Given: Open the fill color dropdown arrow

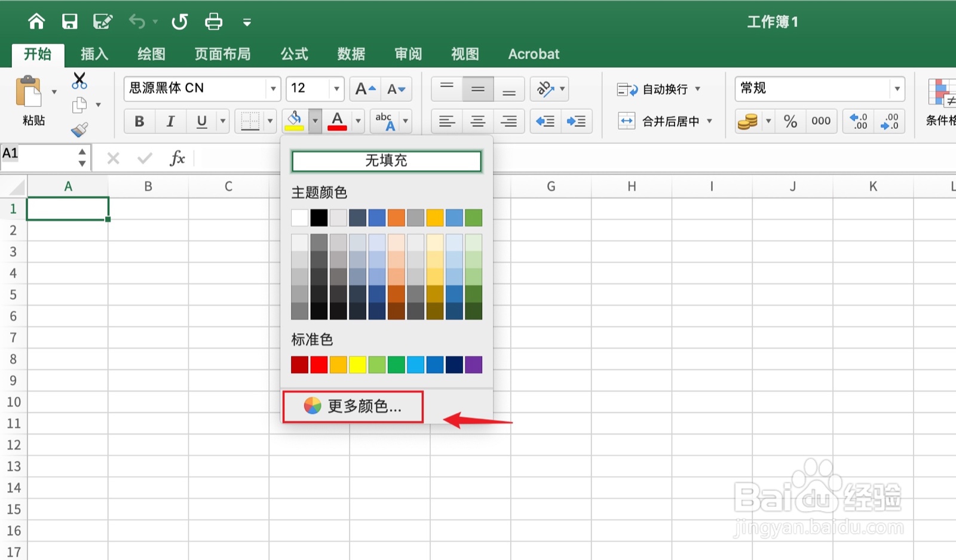Looking at the screenshot, I should (x=315, y=121).
